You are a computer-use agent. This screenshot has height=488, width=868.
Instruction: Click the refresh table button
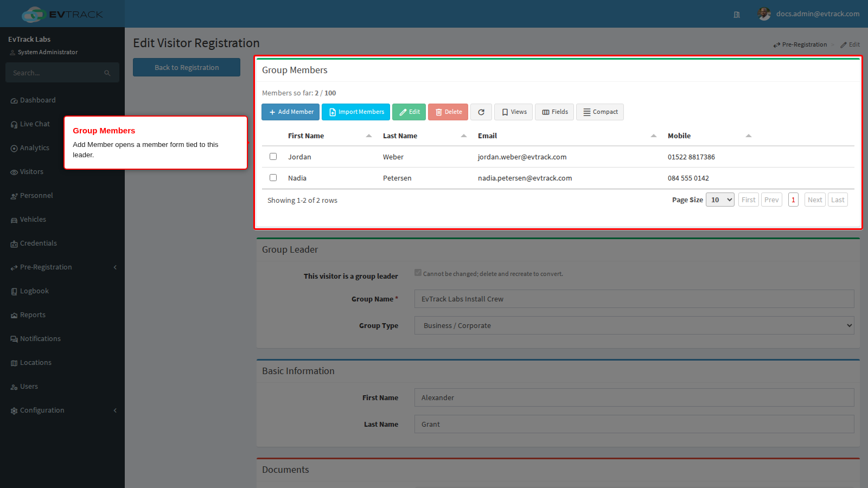(x=481, y=112)
